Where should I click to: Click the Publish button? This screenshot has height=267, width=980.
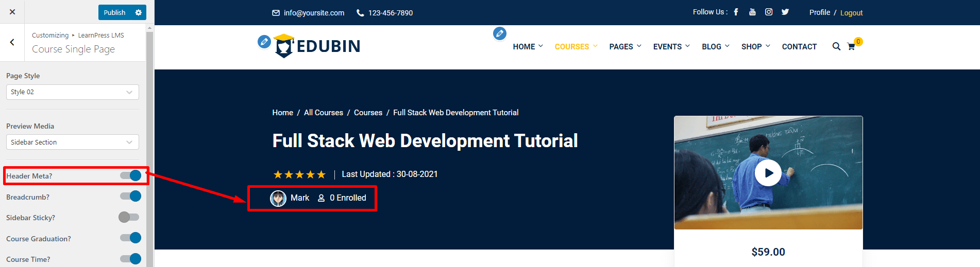pos(114,12)
